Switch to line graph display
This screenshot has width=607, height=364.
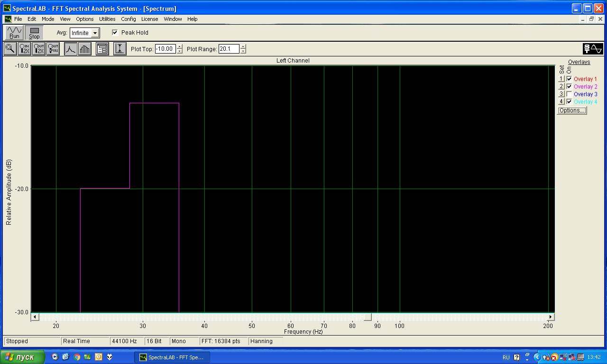pos(70,49)
